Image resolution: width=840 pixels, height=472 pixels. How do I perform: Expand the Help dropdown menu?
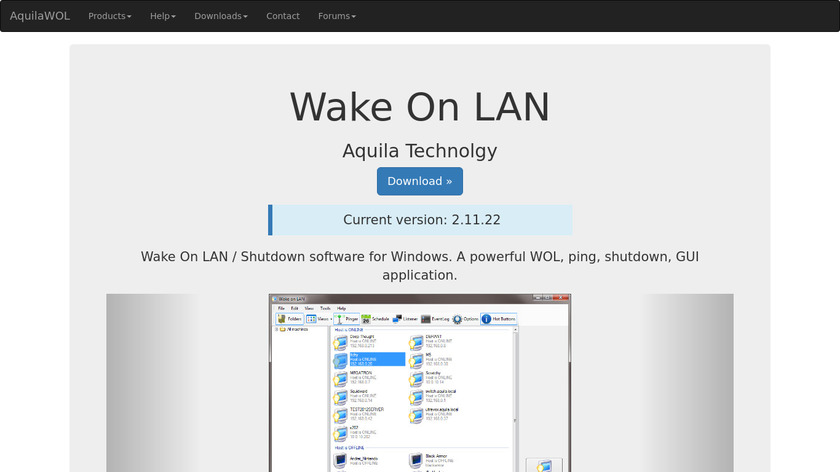[163, 16]
